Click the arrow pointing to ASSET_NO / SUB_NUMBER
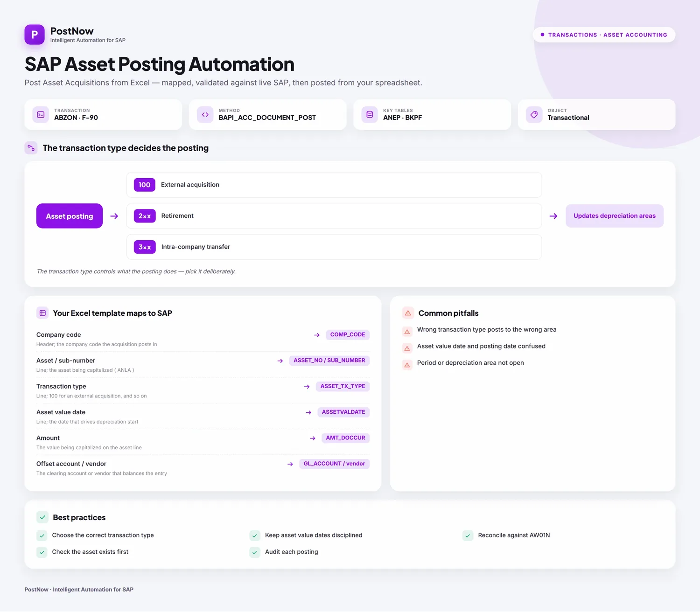The image size is (700, 612). (x=280, y=361)
